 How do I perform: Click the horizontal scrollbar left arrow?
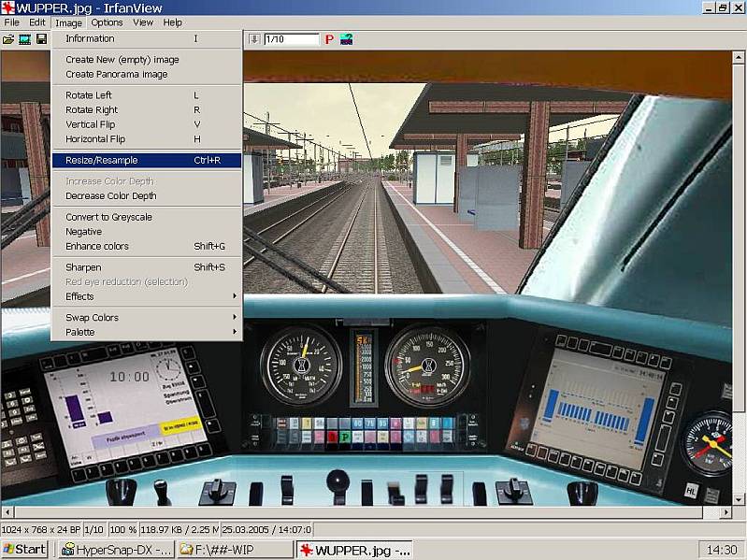coord(7,512)
